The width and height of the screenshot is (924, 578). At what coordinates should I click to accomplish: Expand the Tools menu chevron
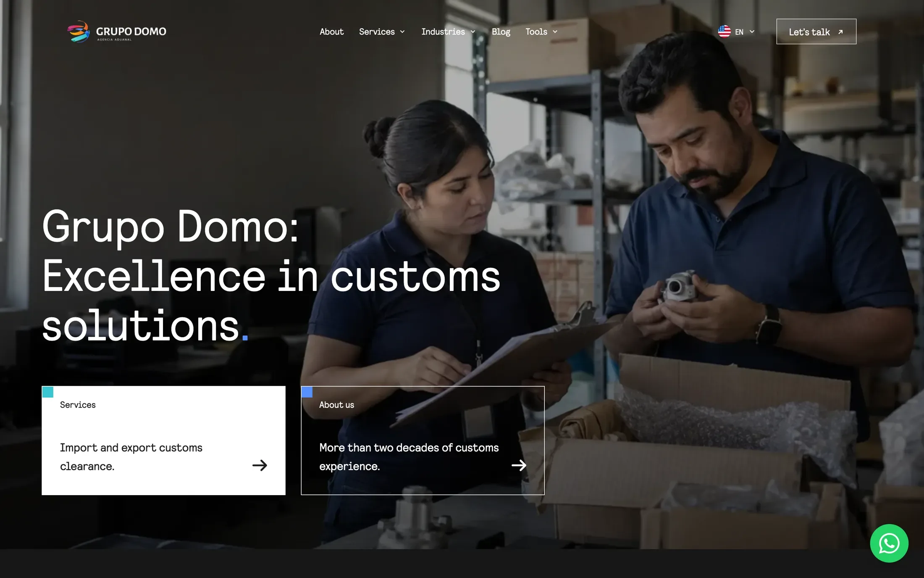[555, 32]
